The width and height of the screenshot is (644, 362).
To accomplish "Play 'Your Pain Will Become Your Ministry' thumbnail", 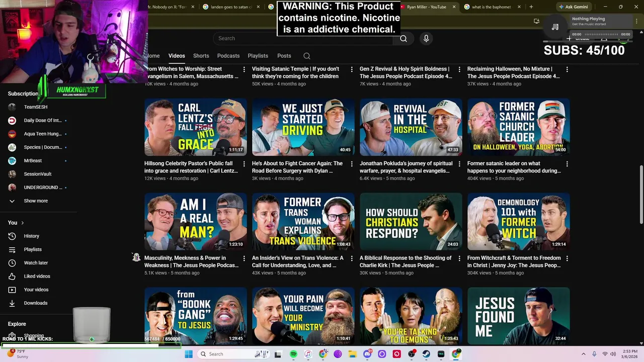I will (x=303, y=316).
